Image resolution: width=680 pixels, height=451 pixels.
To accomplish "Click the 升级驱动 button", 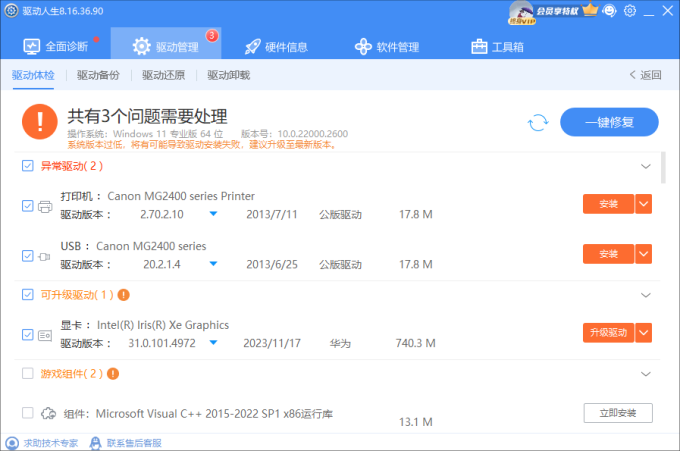I will 608,333.
